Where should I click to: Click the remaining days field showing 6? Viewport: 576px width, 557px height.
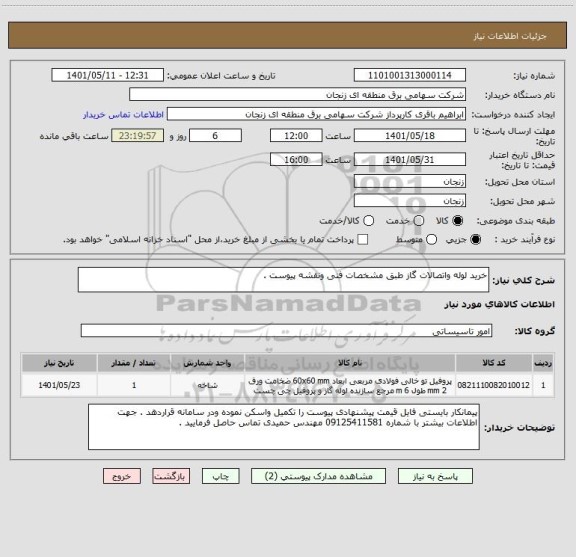coord(215,136)
